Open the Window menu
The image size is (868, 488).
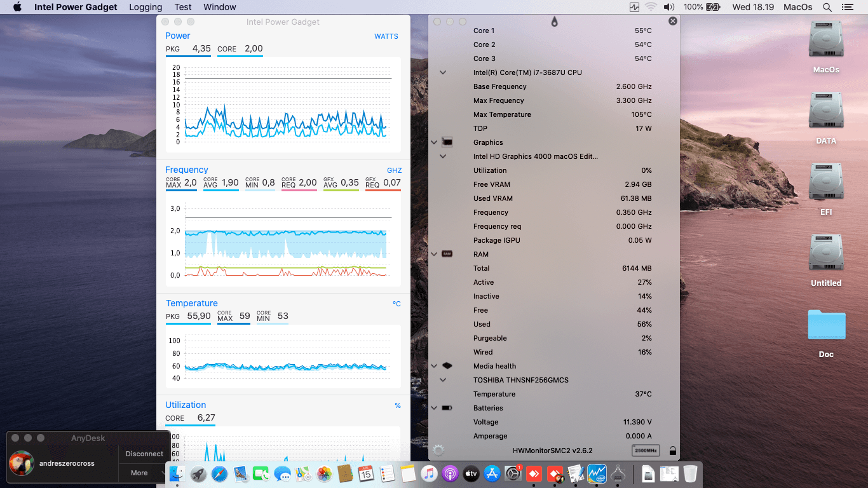[220, 7]
